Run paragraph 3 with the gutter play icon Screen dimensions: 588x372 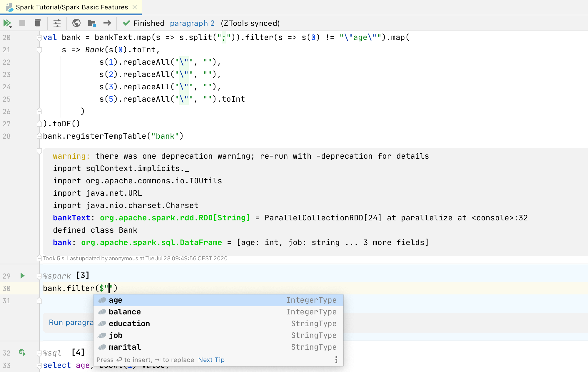coord(22,276)
